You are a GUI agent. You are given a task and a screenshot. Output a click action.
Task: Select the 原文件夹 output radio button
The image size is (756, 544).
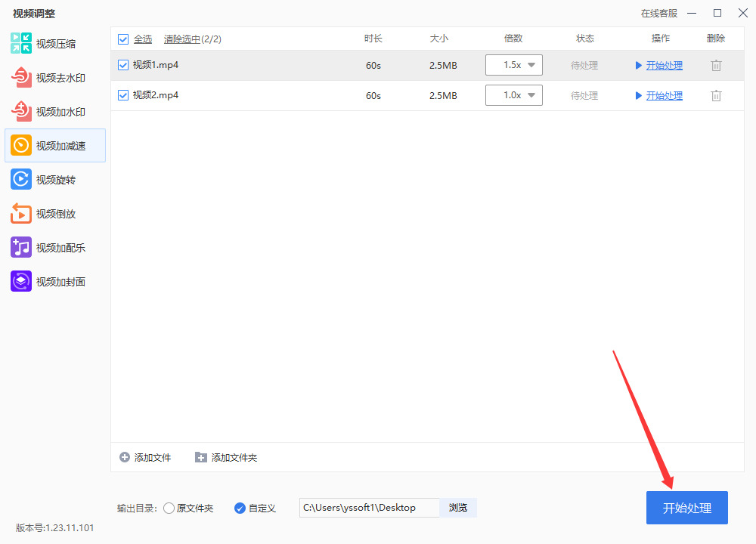pyautogui.click(x=169, y=508)
